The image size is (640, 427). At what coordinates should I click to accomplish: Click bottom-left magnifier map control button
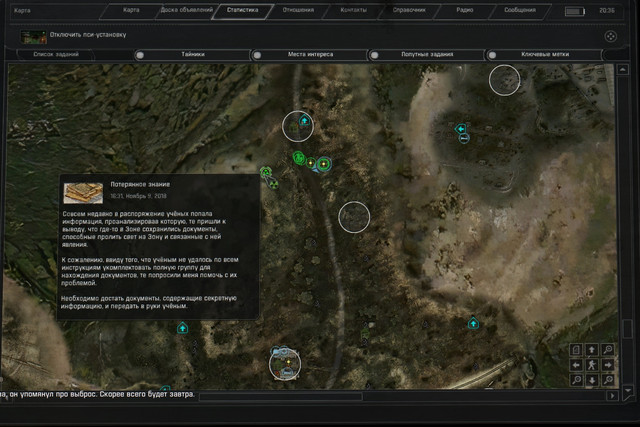(x=576, y=380)
